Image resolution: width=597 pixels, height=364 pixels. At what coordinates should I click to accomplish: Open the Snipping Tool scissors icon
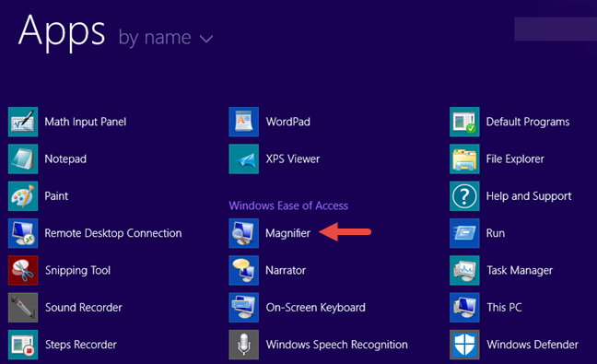point(23,270)
